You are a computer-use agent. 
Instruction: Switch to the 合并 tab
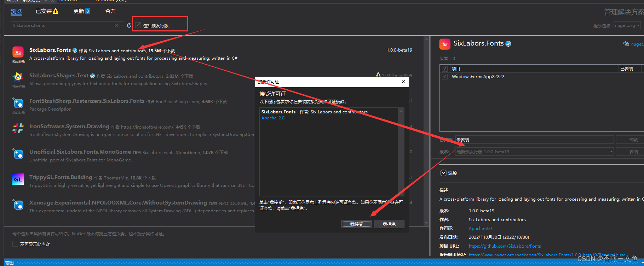click(110, 11)
